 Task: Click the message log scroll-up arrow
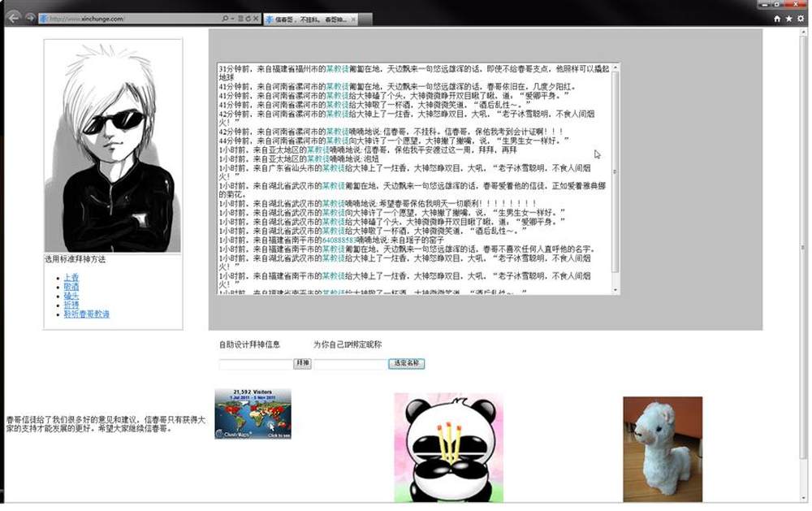(x=615, y=67)
